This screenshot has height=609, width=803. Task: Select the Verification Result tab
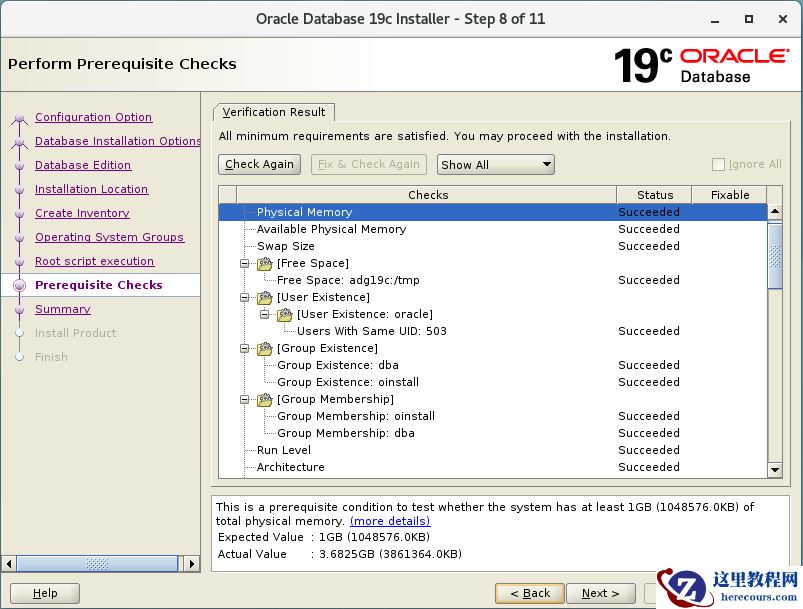pos(274,112)
